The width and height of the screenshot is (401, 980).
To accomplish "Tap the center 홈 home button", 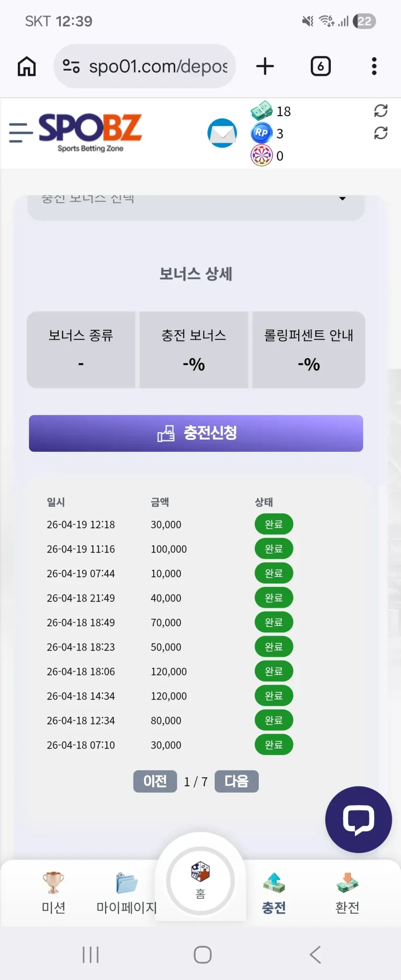I will tap(200, 881).
